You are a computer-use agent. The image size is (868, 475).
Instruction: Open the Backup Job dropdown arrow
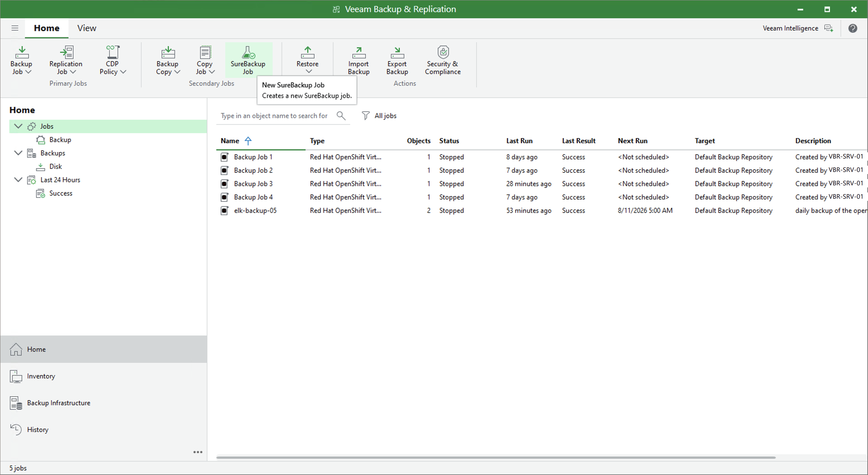pyautogui.click(x=29, y=72)
